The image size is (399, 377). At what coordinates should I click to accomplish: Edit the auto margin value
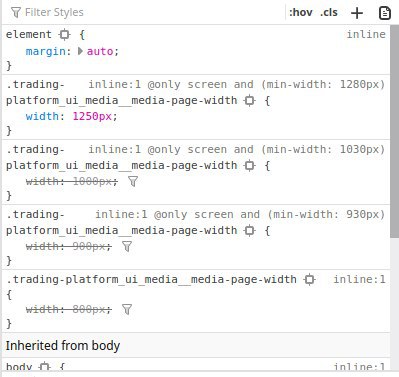click(100, 51)
